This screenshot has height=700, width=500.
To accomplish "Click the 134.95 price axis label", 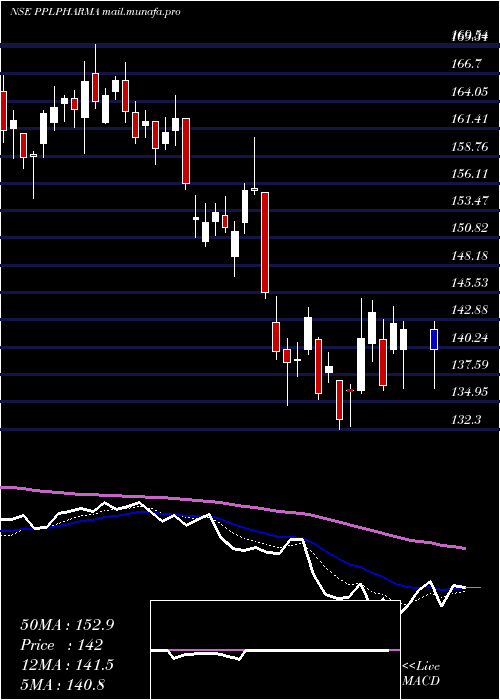I will pyautogui.click(x=469, y=392).
